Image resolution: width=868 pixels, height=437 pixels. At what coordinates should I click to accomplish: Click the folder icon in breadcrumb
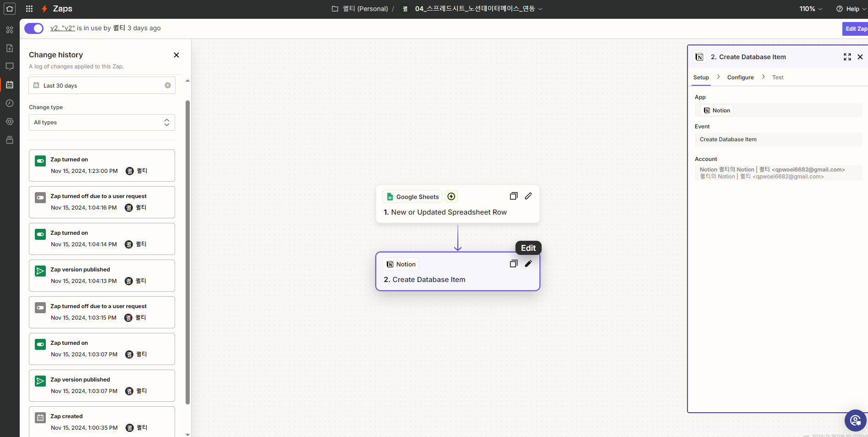pyautogui.click(x=335, y=9)
